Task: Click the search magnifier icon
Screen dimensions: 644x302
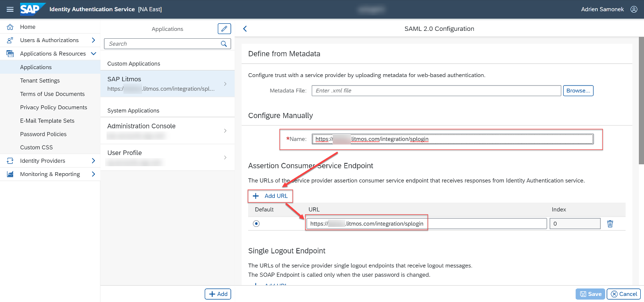Action: pyautogui.click(x=224, y=44)
